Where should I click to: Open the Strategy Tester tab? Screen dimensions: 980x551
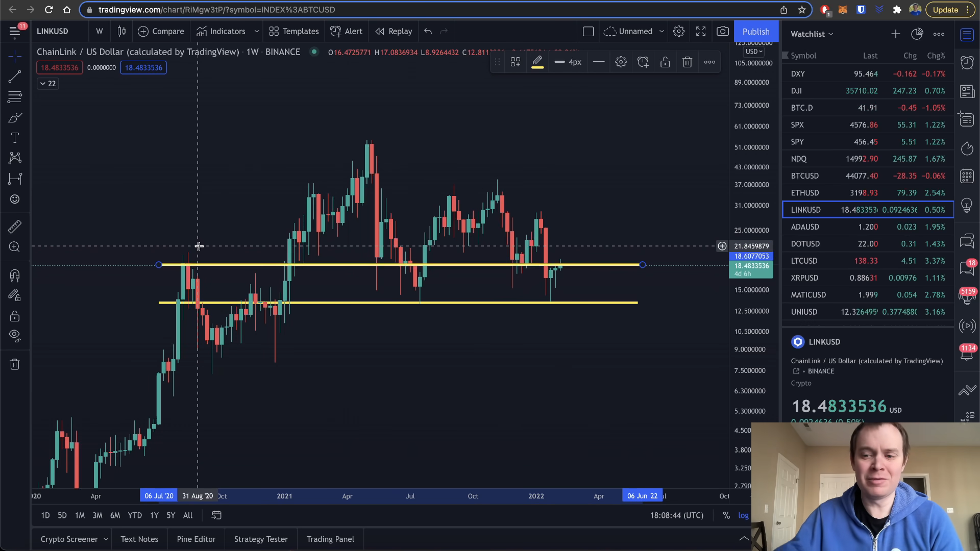click(x=261, y=539)
